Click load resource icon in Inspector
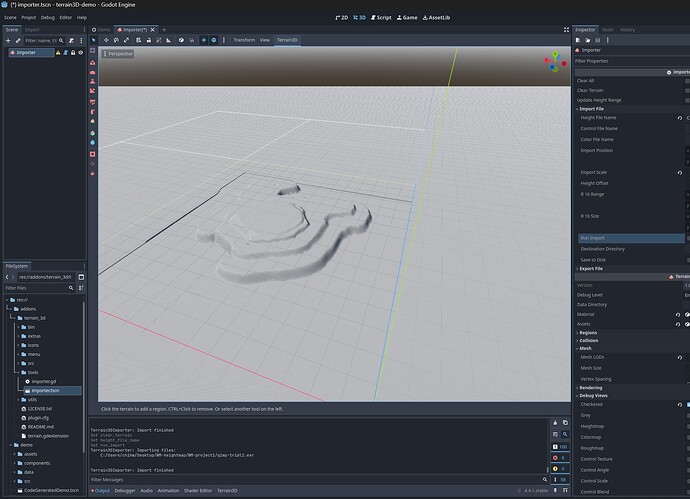 click(587, 40)
